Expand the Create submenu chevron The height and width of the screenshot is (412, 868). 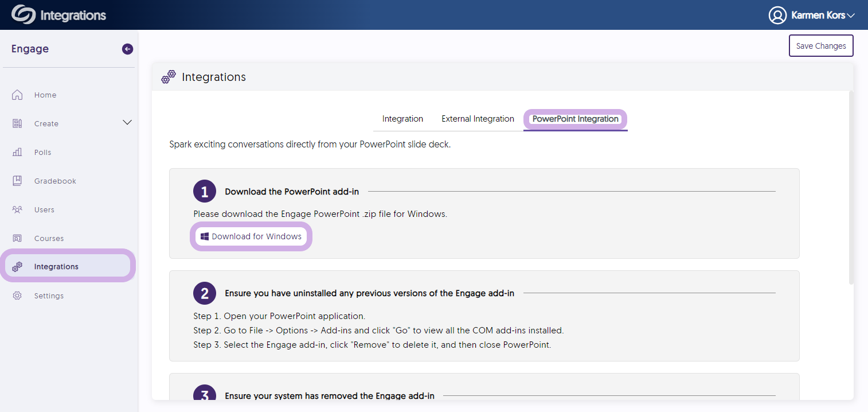[x=127, y=122]
